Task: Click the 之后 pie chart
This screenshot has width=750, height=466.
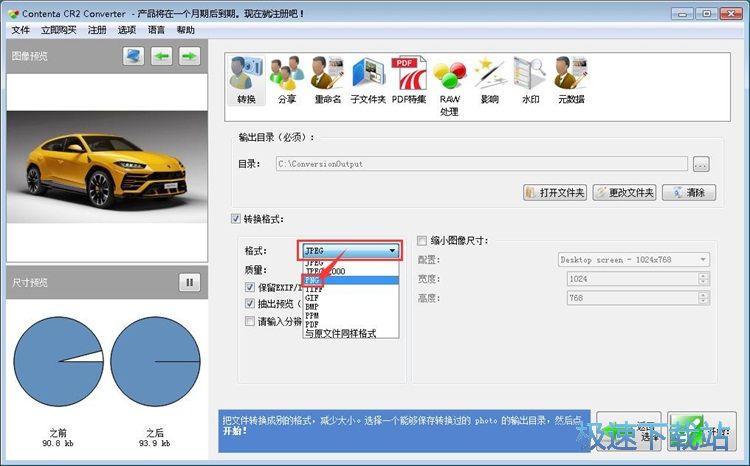Action: 155,362
